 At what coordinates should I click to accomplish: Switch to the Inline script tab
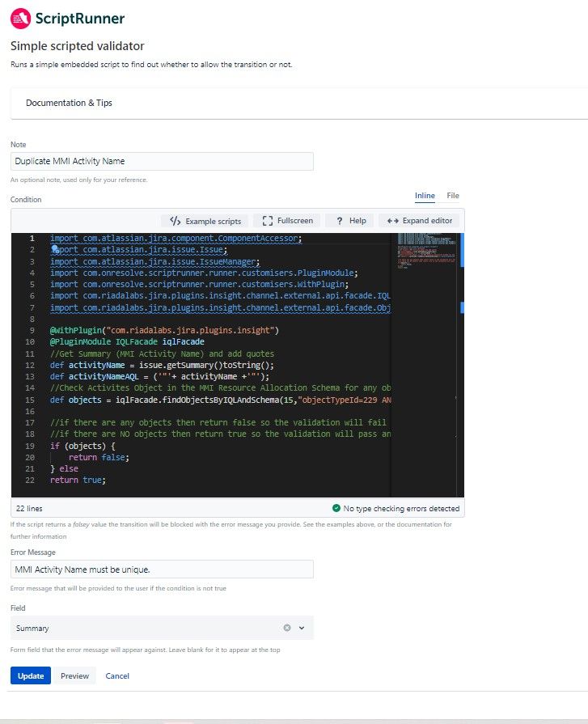pos(425,196)
